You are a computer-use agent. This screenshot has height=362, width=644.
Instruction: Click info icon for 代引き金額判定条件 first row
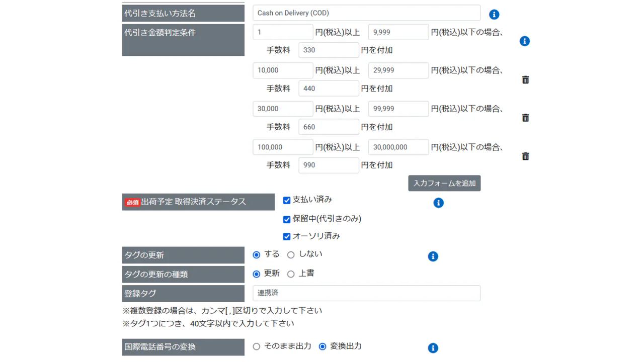coord(525,41)
